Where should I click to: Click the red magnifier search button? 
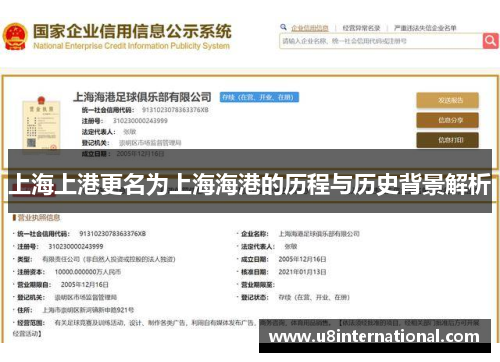[490, 41]
